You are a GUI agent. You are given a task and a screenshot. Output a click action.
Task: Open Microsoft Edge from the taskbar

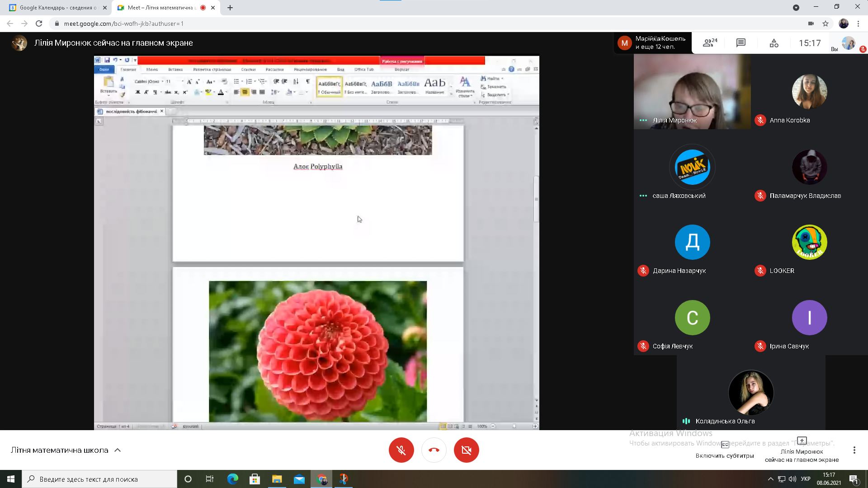(x=232, y=479)
